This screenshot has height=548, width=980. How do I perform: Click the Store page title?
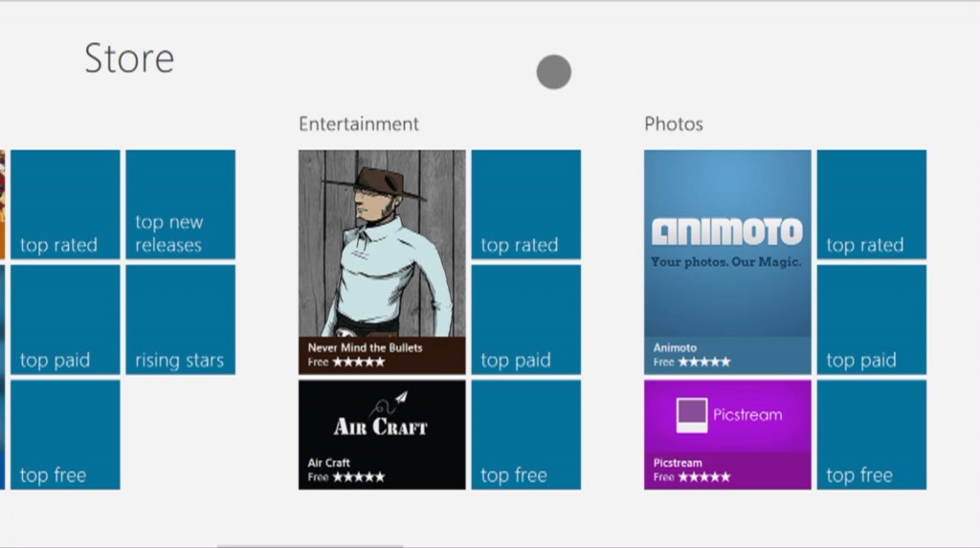(x=129, y=58)
